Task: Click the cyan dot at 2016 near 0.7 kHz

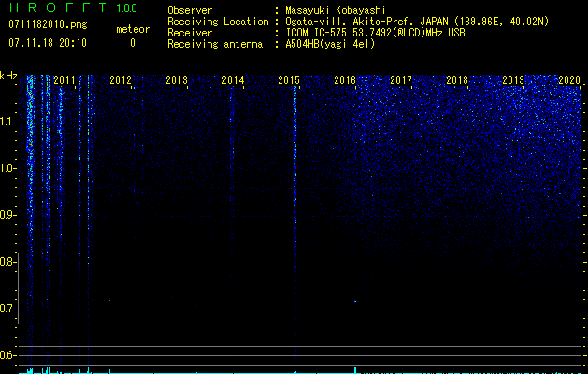Action: (x=355, y=301)
